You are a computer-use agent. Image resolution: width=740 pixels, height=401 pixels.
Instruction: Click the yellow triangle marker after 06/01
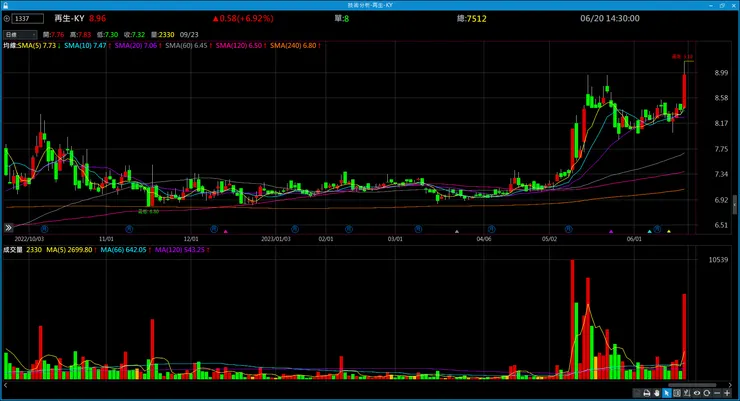click(x=668, y=232)
